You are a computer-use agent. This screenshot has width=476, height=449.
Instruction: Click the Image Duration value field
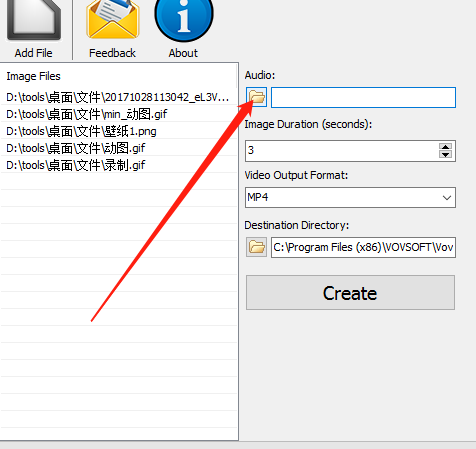click(342, 151)
